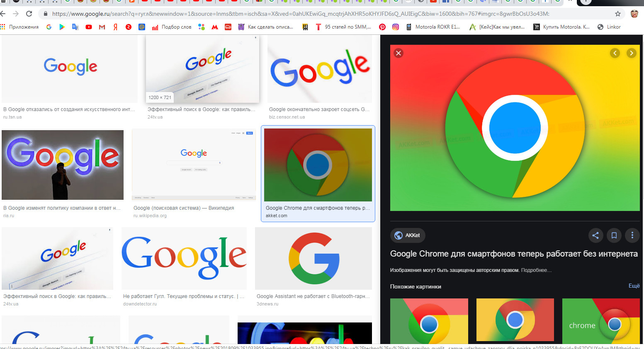Open the Linkor bookmark
Viewport: 644px width, 349px height.
609,27
